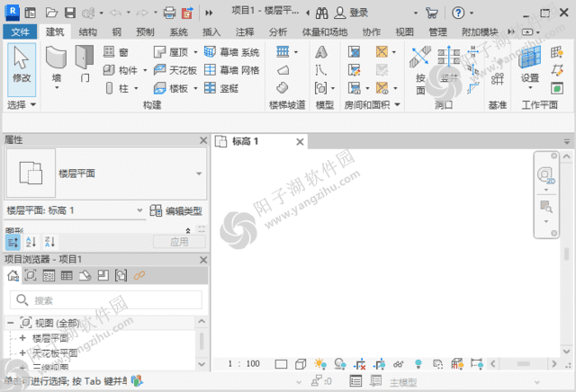
Task: Click the 搜索 field in project browser
Action: [x=106, y=300]
